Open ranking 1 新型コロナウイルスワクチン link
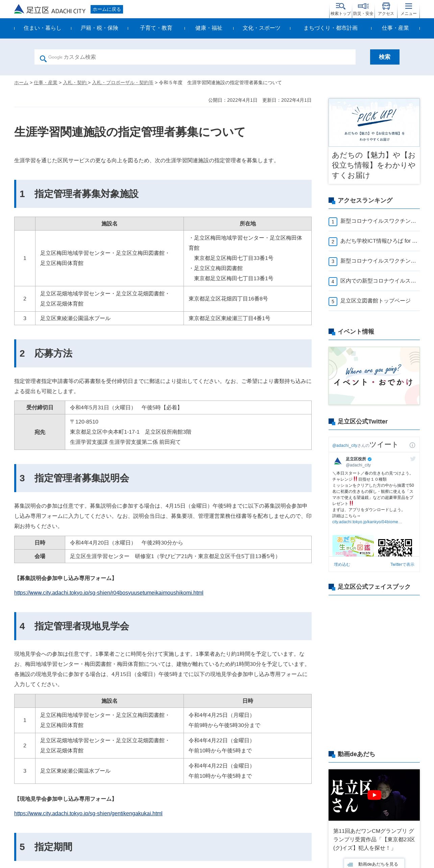Image resolution: width=434 pixels, height=868 pixels. (378, 221)
